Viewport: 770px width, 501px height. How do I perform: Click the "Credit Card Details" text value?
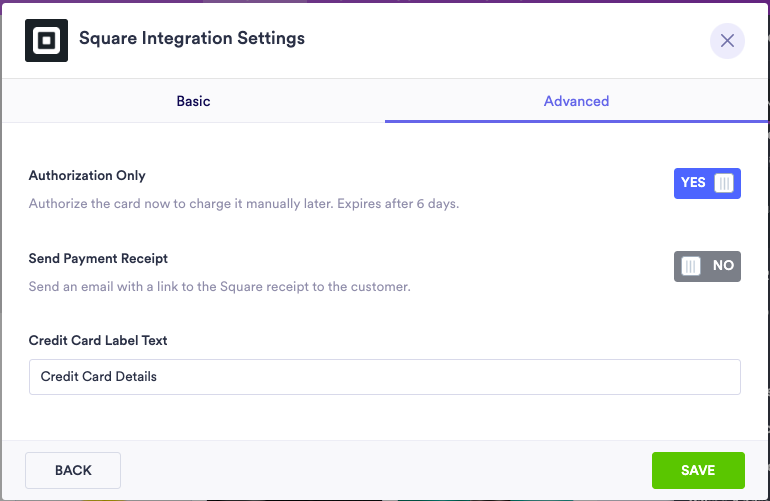tap(99, 377)
